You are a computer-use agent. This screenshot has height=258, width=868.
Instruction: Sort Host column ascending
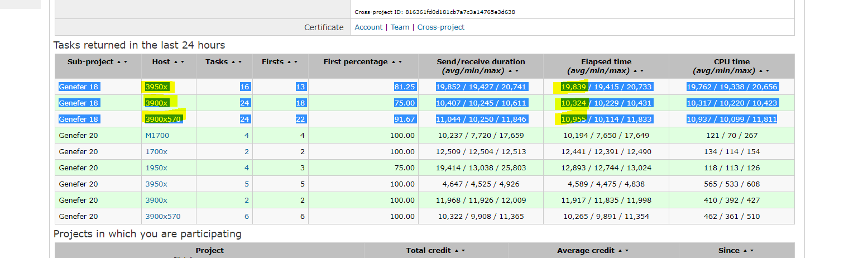[x=176, y=62]
